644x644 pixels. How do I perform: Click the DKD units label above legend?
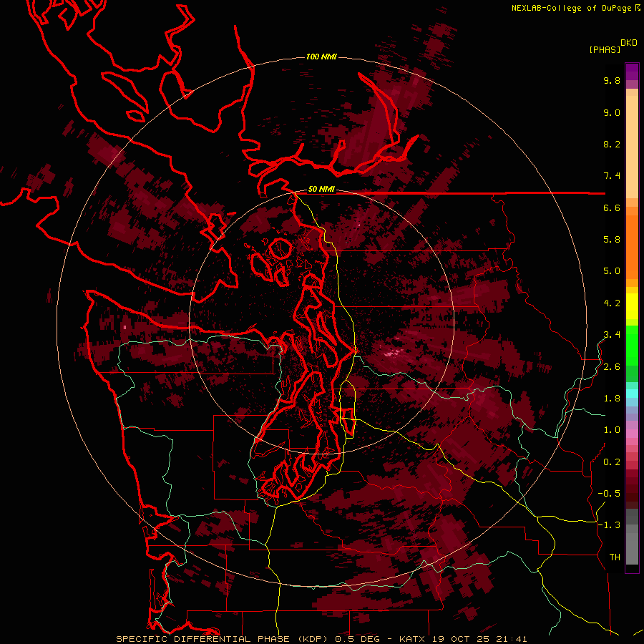click(629, 42)
